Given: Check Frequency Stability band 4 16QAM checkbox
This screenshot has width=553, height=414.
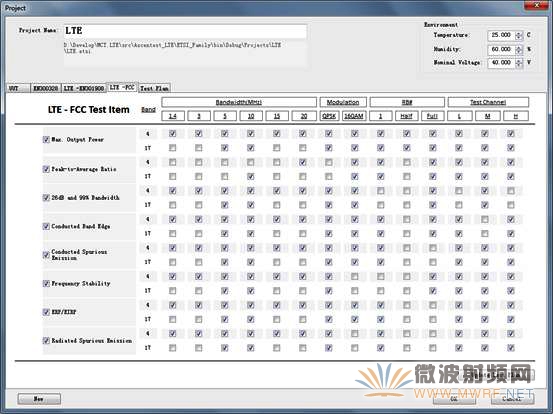Looking at the screenshot, I should [x=355, y=276].
